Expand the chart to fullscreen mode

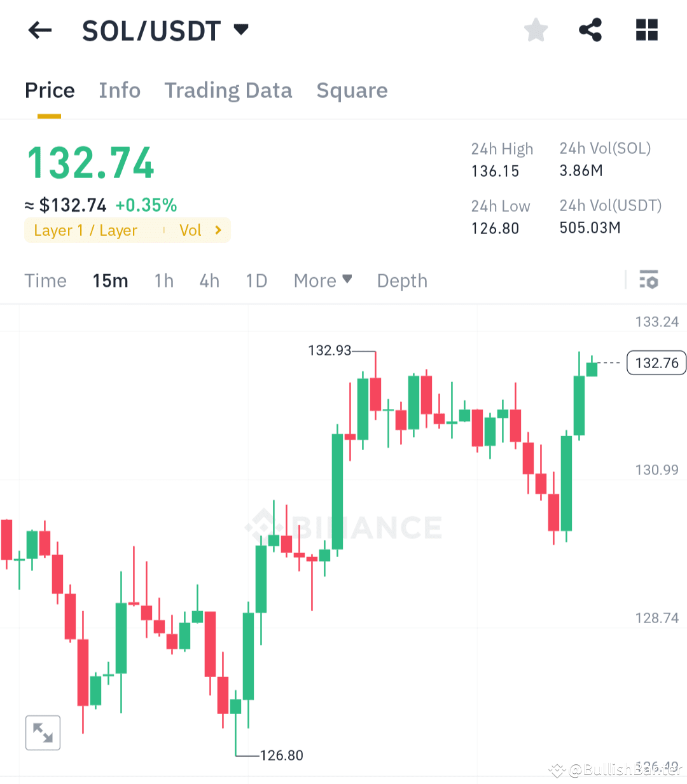(x=42, y=732)
